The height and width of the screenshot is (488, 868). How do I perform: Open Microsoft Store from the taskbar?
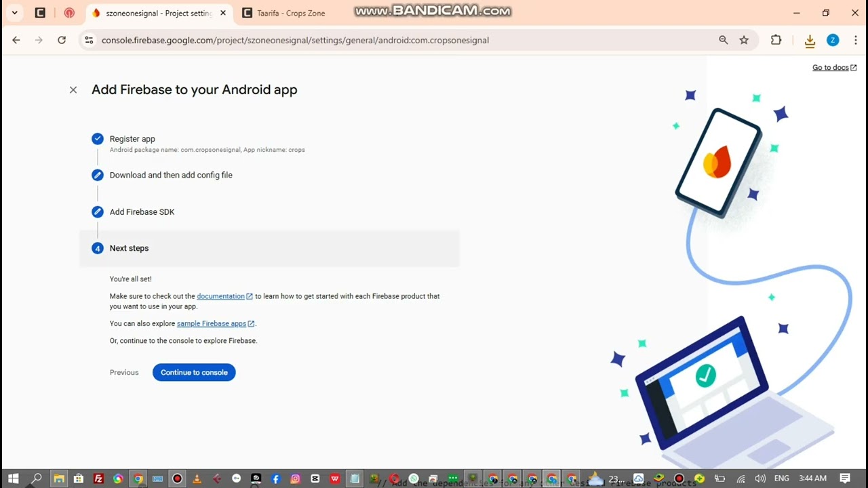(x=79, y=479)
